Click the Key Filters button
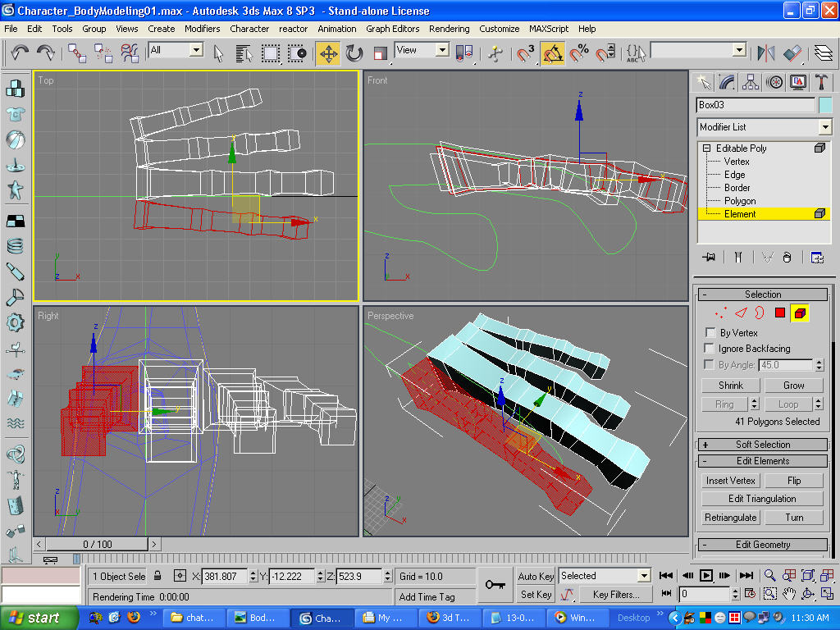 616,594
